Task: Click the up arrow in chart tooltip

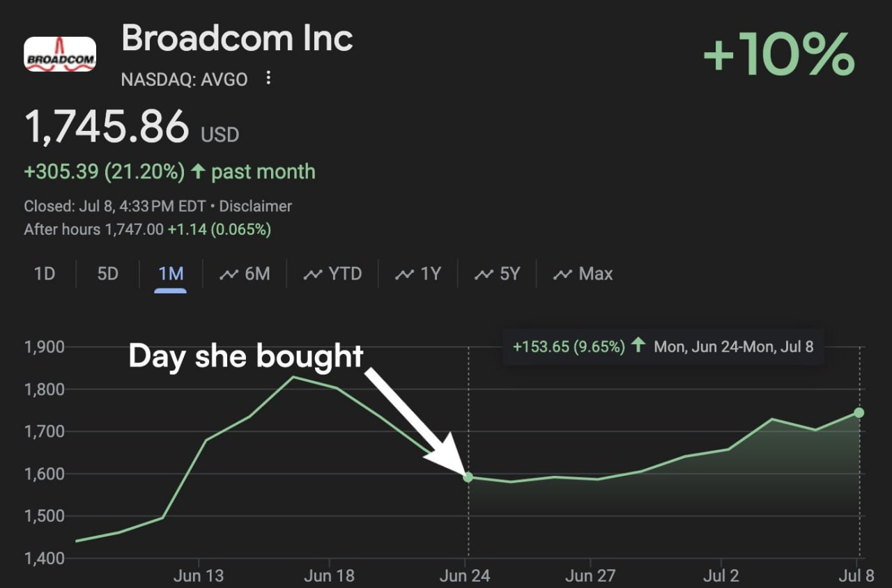Action: 638,346
